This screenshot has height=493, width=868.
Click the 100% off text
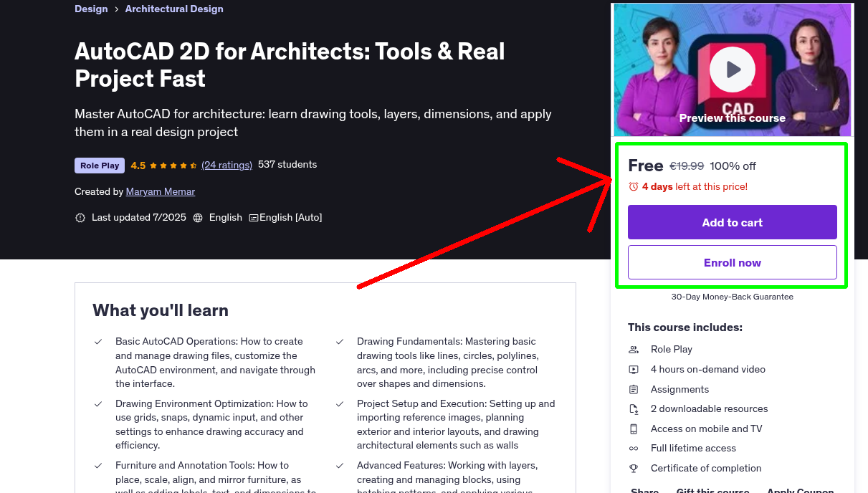click(x=733, y=166)
